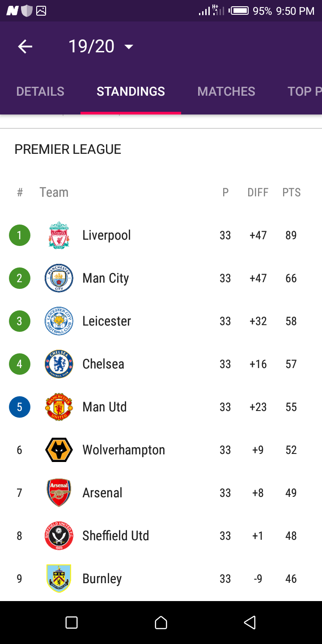The width and height of the screenshot is (322, 644).
Task: Tap the green position 1 badge
Action: [20, 235]
